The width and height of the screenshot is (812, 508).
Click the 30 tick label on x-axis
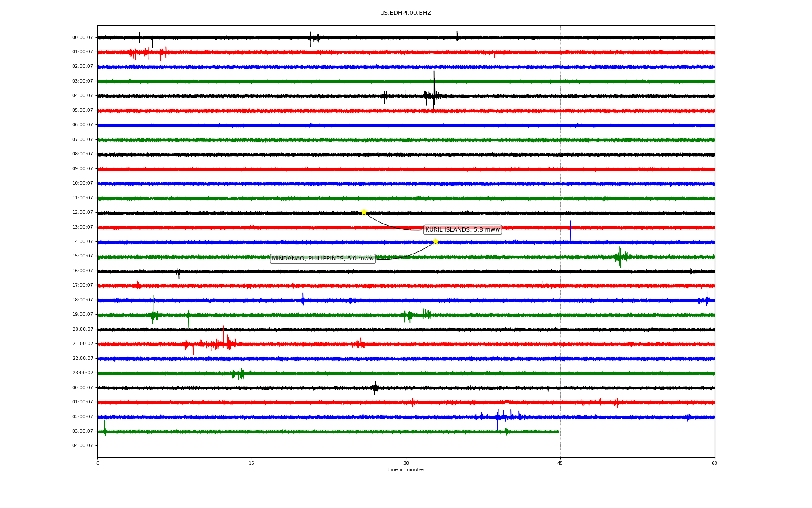tap(406, 463)
